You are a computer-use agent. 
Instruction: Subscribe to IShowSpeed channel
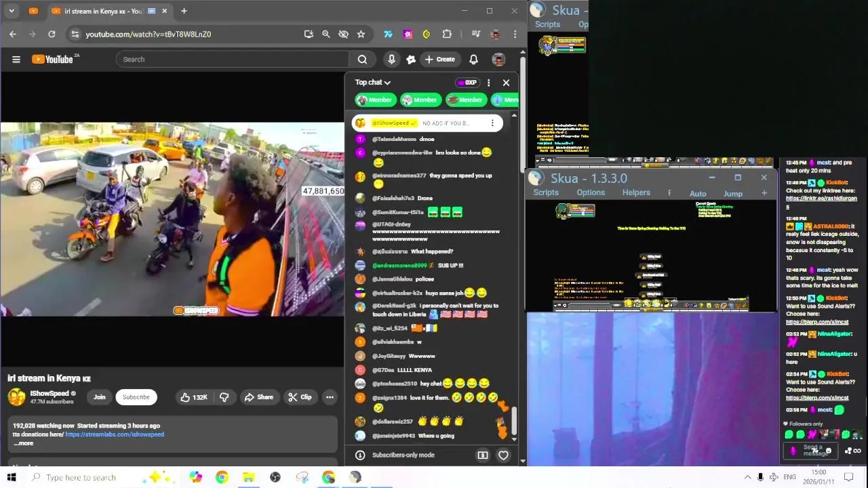pyautogui.click(x=136, y=397)
